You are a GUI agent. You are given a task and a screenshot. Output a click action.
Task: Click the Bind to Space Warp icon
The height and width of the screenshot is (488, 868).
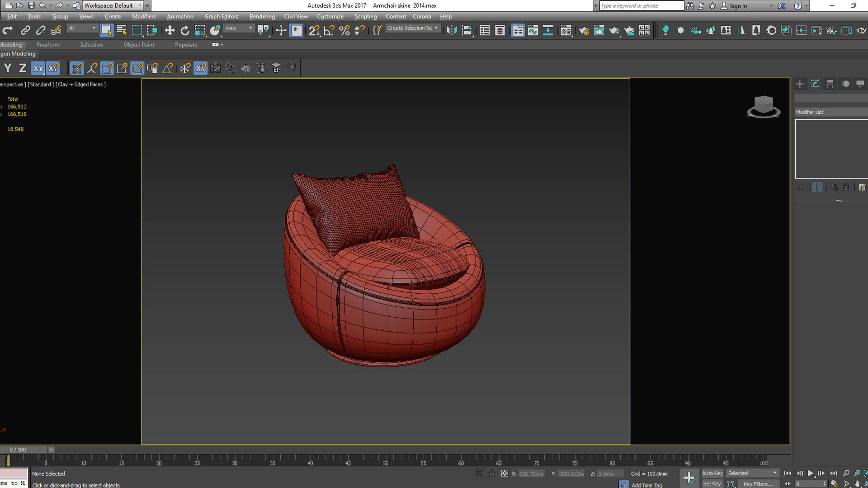pos(56,30)
